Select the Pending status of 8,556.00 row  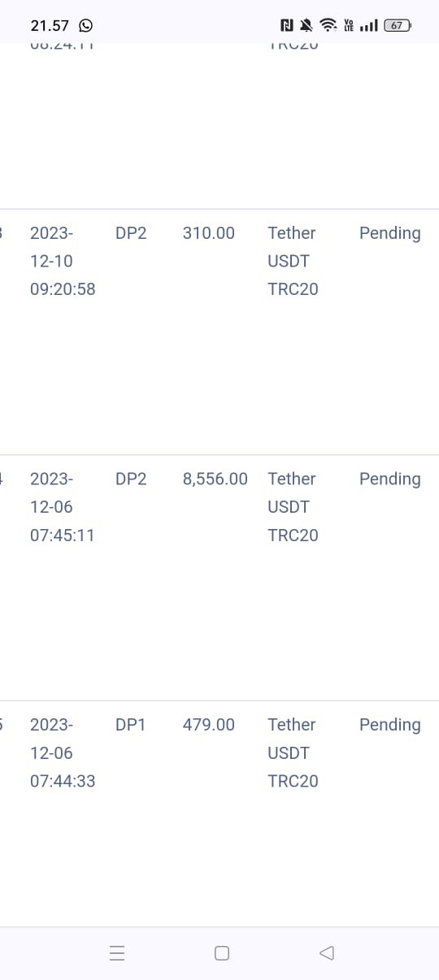pos(390,479)
